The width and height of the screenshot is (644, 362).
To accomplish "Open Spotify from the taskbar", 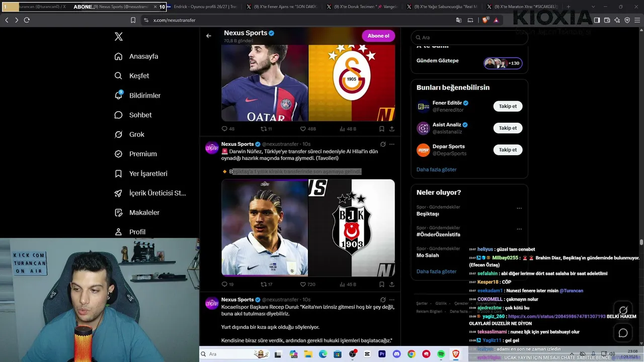I will pyautogui.click(x=441, y=354).
